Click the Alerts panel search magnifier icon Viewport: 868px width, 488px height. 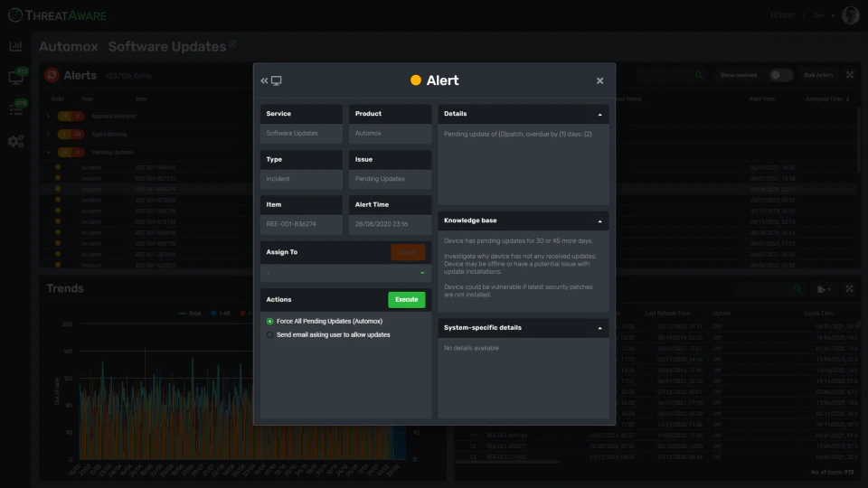(699, 75)
